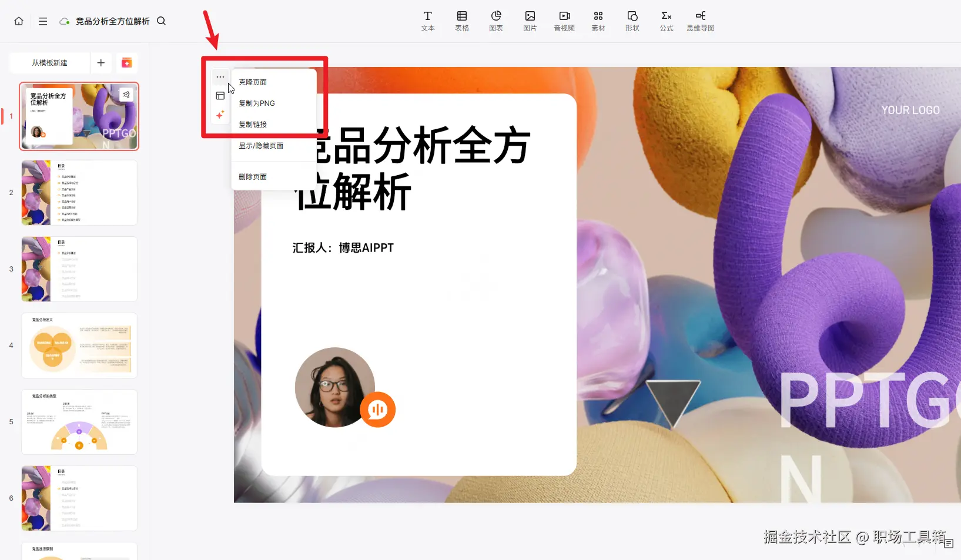This screenshot has width=961, height=560.
Task: Select slide 6 thumbnail
Action: pyautogui.click(x=79, y=498)
